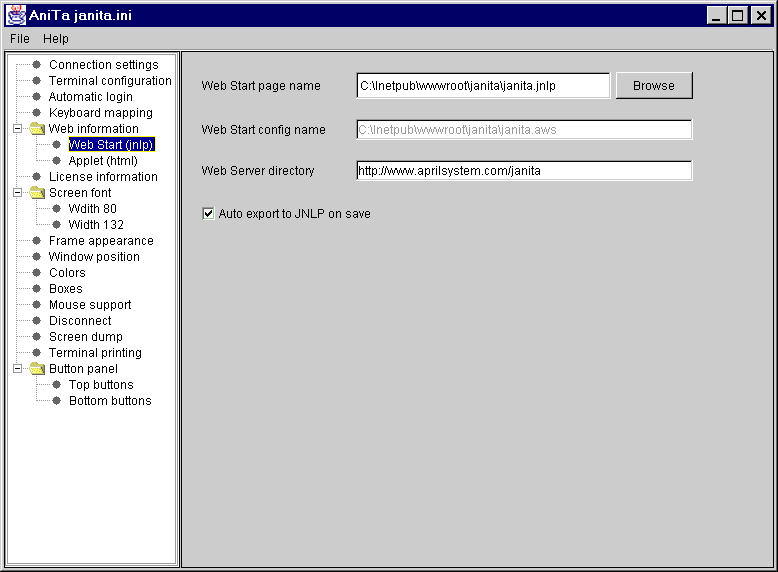Click the bullet icon beside Keyboard mapping
The width and height of the screenshot is (778, 572).
point(36,113)
